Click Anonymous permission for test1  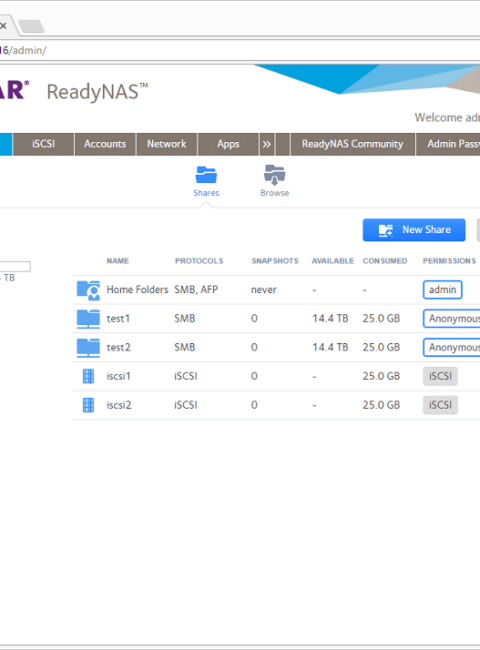click(x=452, y=319)
